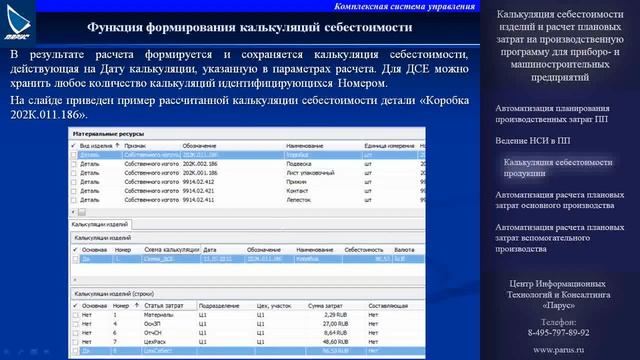This screenshot has height=360, width=640.
Task: Click amount 48,60 RUB
Action: tap(335, 342)
